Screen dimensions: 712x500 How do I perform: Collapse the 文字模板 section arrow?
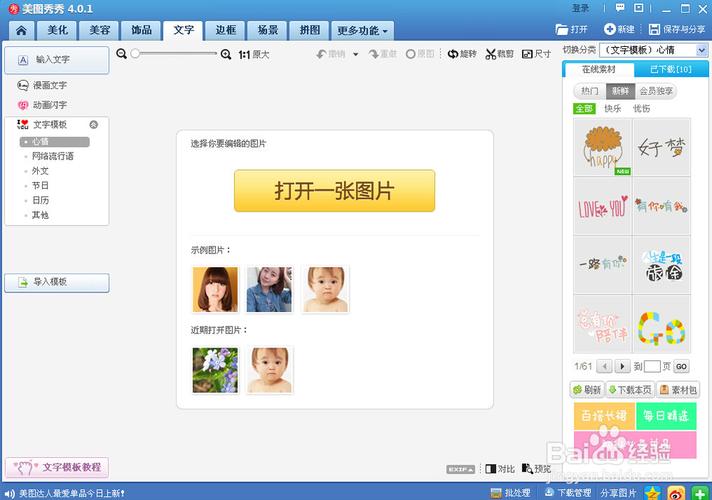tap(94, 124)
